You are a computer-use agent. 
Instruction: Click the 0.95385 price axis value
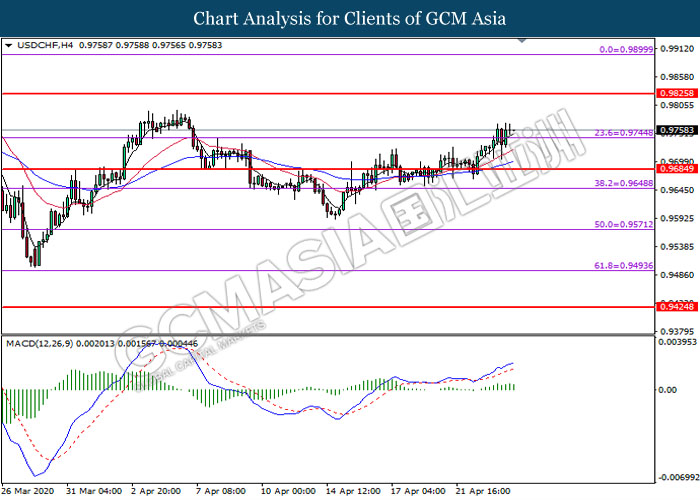point(677,247)
